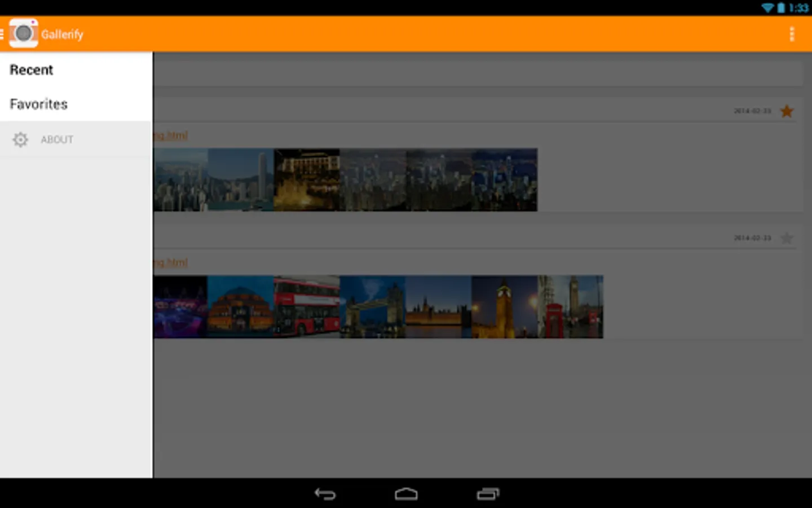This screenshot has height=508, width=812.
Task: Open the illuminated building night thumbnail
Action: (x=307, y=179)
